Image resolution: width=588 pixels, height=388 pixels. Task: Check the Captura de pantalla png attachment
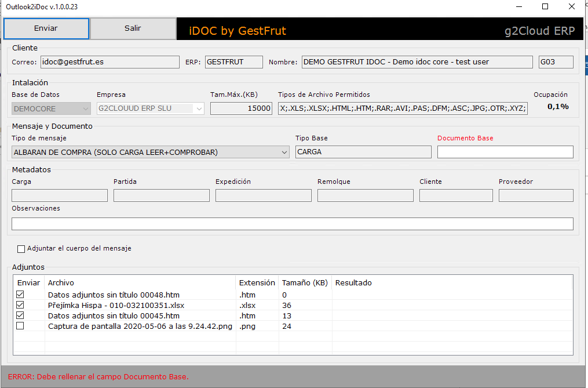20,326
